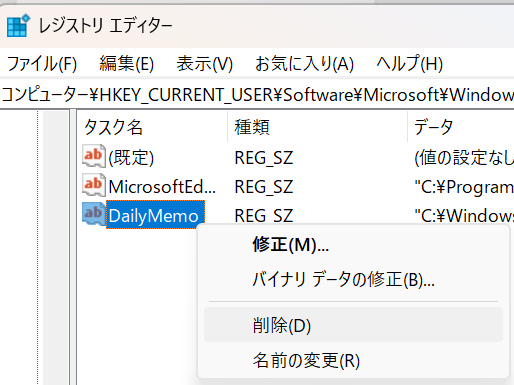Screen dimensions: 514x385
Task: Open the 表示(V) menu
Action: 205,64
